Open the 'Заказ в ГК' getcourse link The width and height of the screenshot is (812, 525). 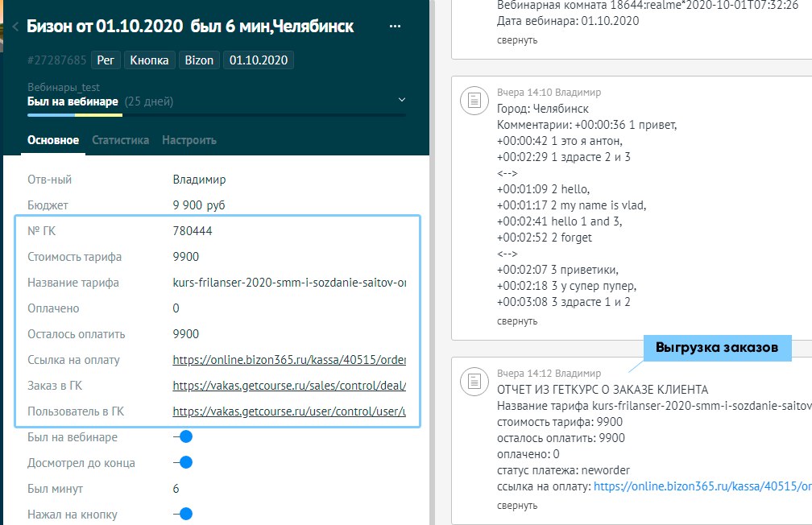coord(289,386)
